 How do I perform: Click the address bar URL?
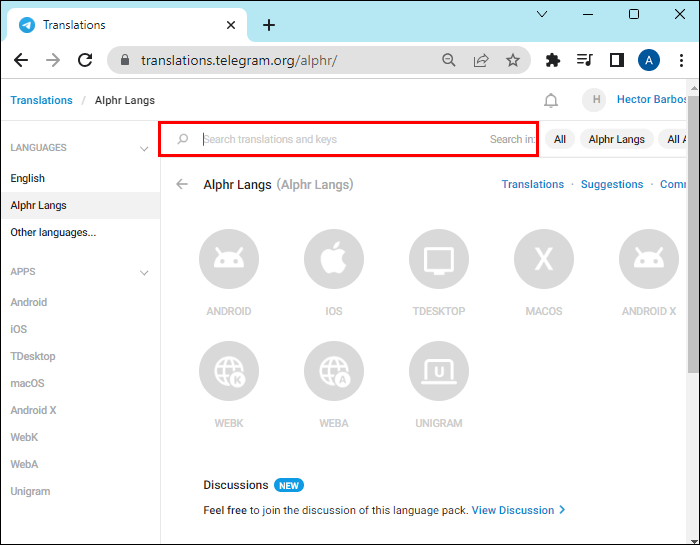[x=239, y=60]
